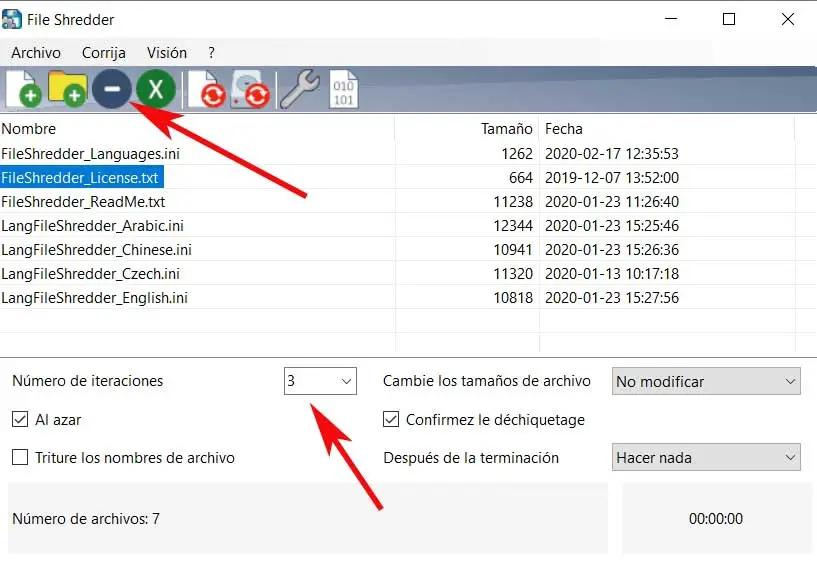Click date 2020-01-23 15:27:56

pyautogui.click(x=612, y=297)
